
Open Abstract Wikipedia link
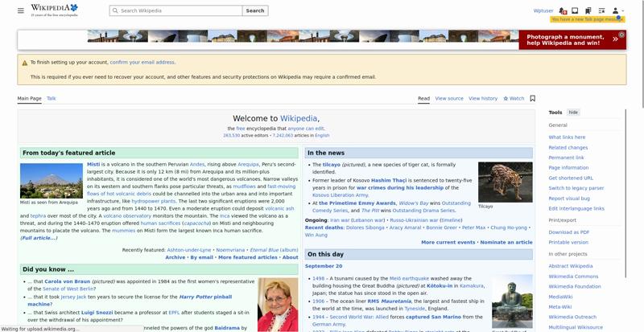[x=571, y=266]
